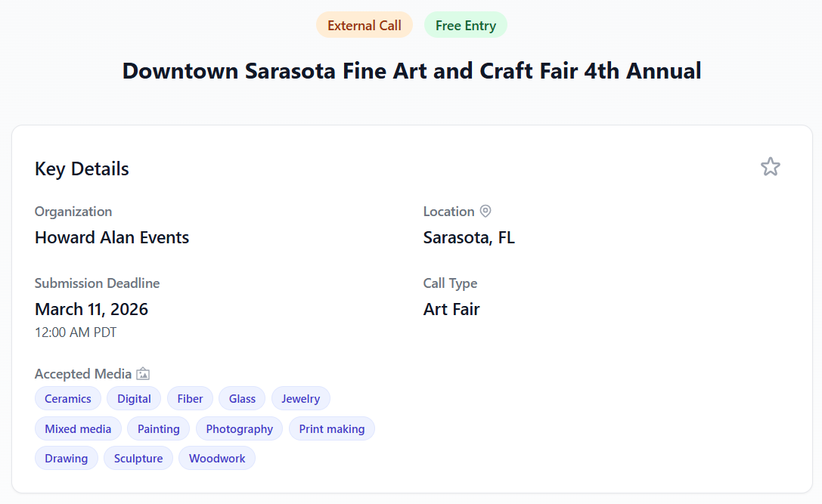This screenshot has width=822, height=504.
Task: Select the Digital media tag
Action: 133,398
